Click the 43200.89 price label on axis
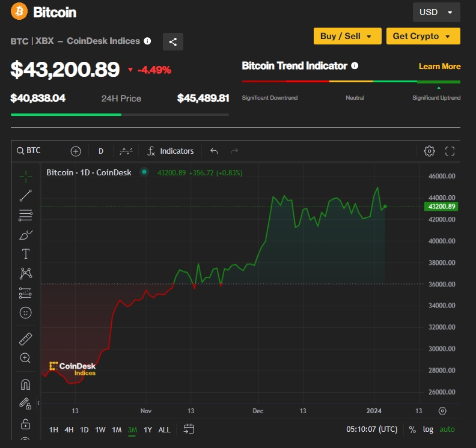The image size is (476, 448). point(441,207)
